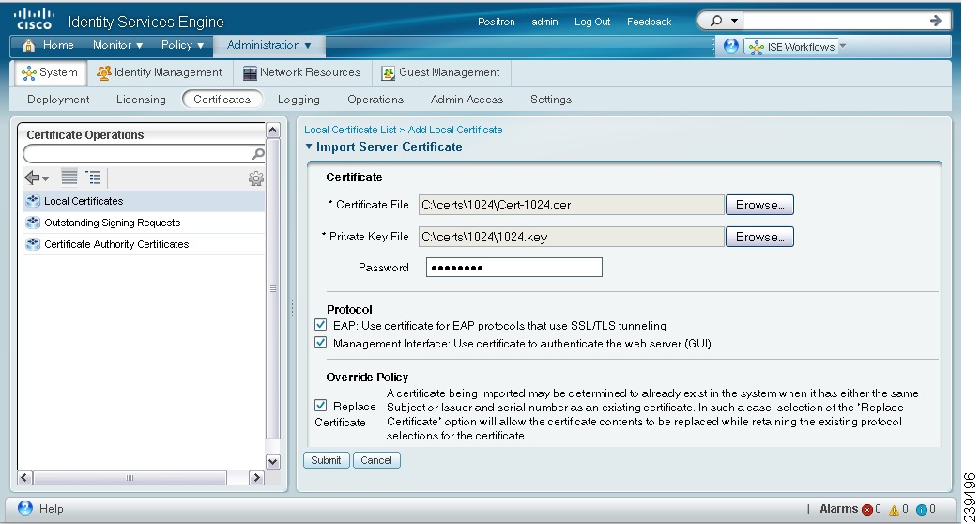Expand the ISE Workflows dropdown arrow
The height and width of the screenshot is (524, 980).
pos(843,46)
